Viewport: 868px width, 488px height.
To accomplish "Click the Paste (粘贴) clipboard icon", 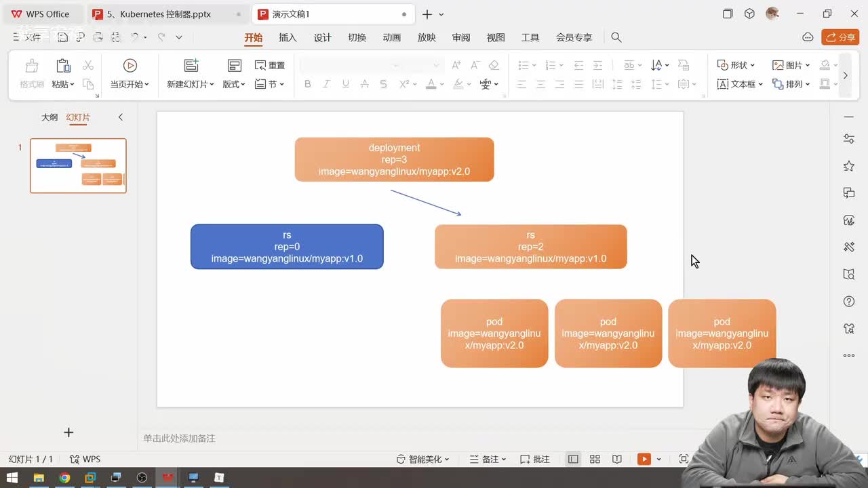I will click(63, 66).
